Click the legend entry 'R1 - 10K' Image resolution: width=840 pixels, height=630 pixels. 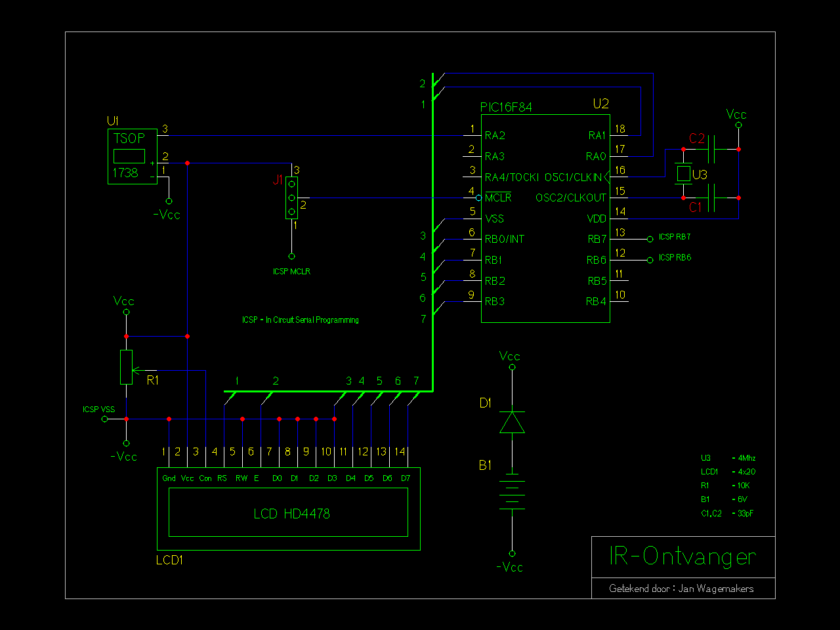click(725, 486)
